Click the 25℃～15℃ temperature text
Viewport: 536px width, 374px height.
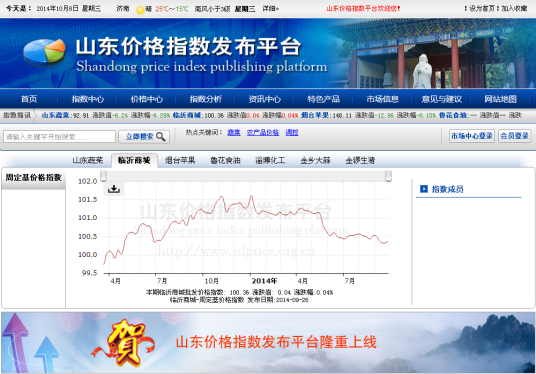click(x=172, y=9)
